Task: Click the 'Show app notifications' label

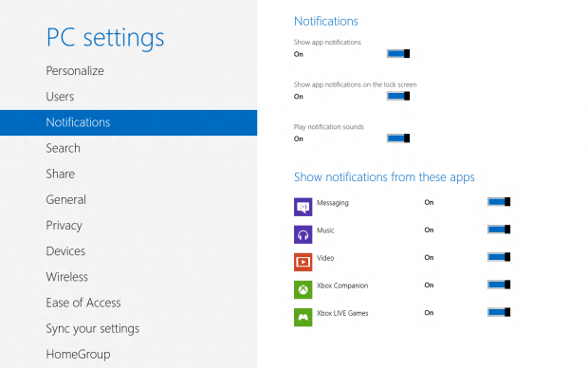Action: [327, 42]
